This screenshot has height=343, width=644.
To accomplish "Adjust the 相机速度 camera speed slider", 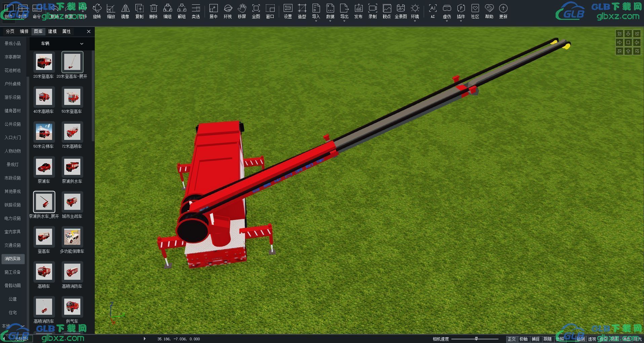I will [476, 339].
